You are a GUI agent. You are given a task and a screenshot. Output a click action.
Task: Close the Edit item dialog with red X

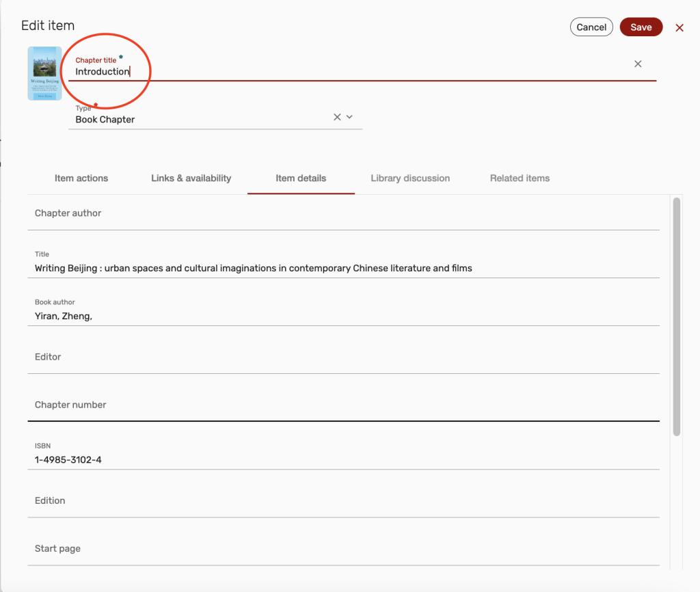[x=679, y=28]
